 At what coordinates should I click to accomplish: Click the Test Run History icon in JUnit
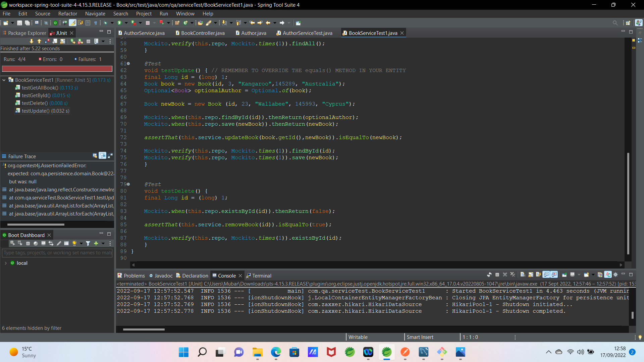coord(96,41)
